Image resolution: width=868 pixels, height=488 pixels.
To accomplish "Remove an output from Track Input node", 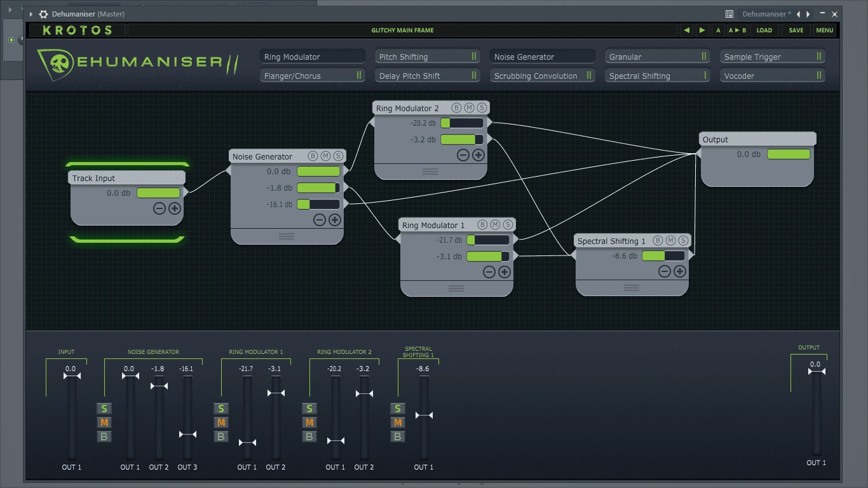I will tap(159, 208).
